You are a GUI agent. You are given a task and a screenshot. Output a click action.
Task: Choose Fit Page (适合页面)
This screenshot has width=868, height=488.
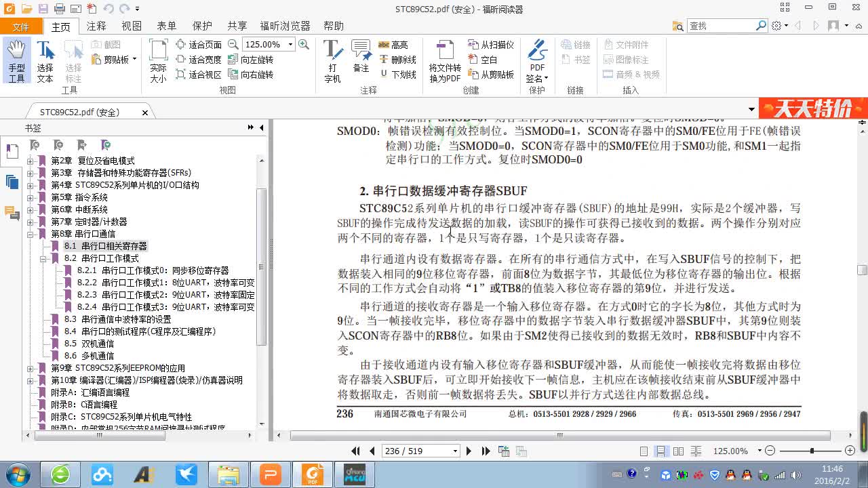coord(199,45)
